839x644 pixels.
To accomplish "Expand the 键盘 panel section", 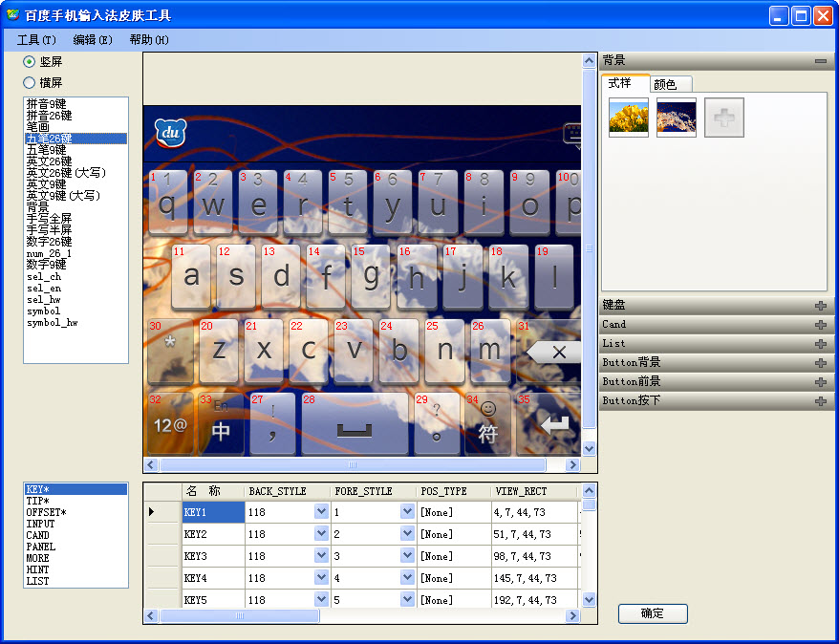I will [x=820, y=306].
